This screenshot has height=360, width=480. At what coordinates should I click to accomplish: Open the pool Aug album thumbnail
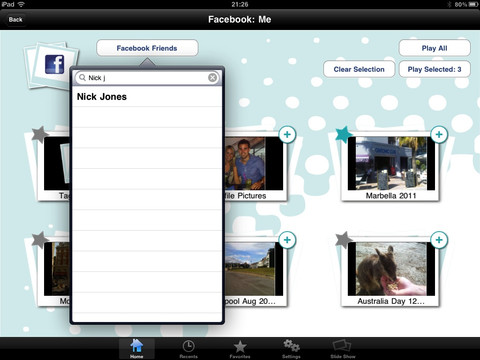point(253,269)
